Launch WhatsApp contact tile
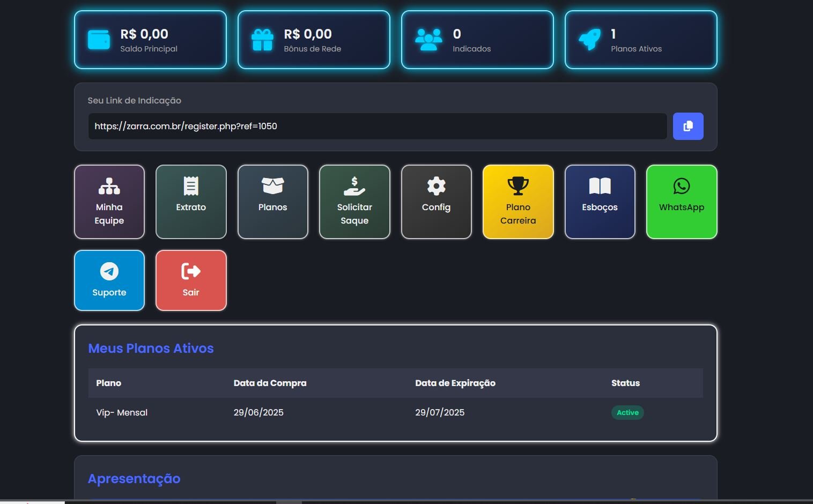The image size is (813, 504). point(682,202)
